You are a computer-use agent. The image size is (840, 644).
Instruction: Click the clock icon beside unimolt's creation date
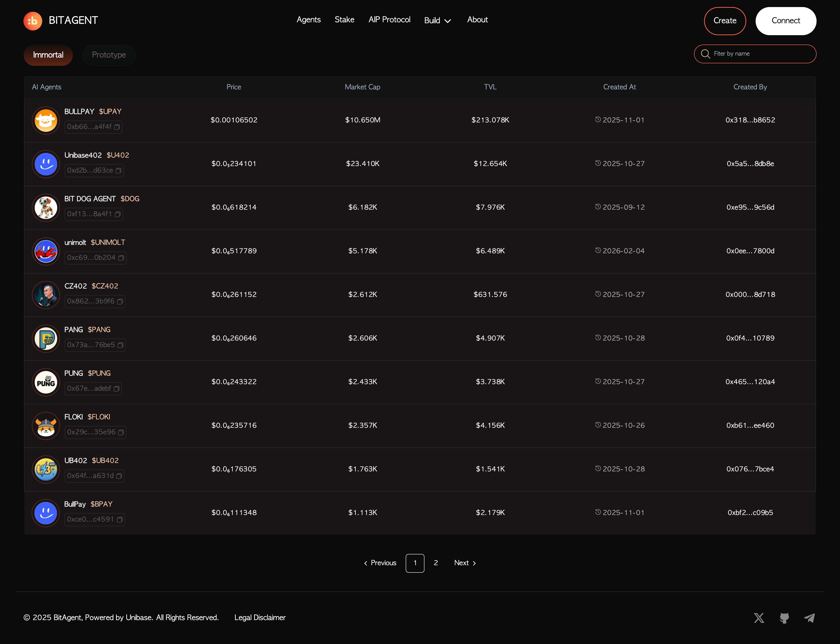click(x=598, y=250)
